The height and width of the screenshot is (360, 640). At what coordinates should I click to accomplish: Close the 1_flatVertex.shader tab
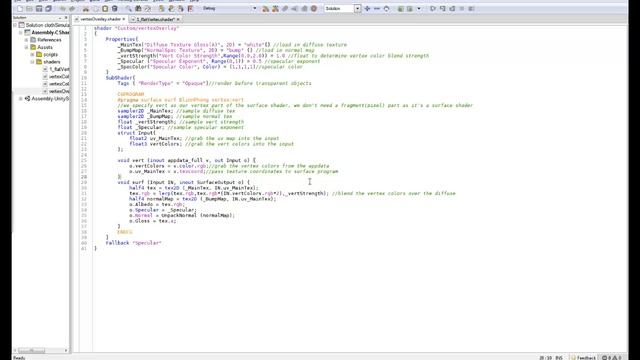point(178,19)
